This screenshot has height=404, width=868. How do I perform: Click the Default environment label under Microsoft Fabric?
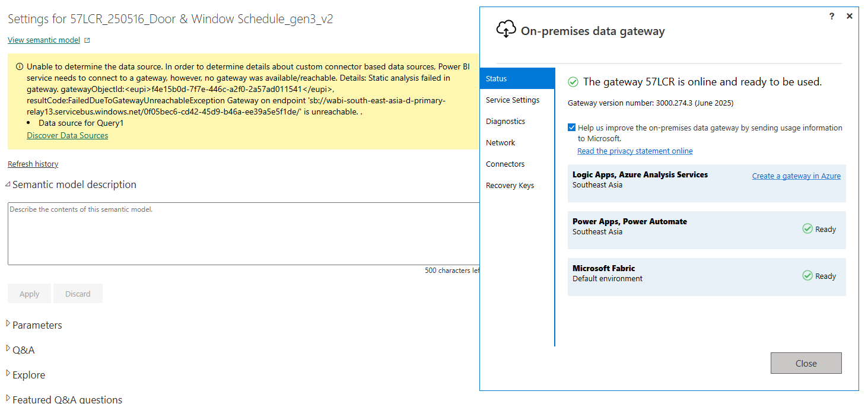[x=608, y=278]
